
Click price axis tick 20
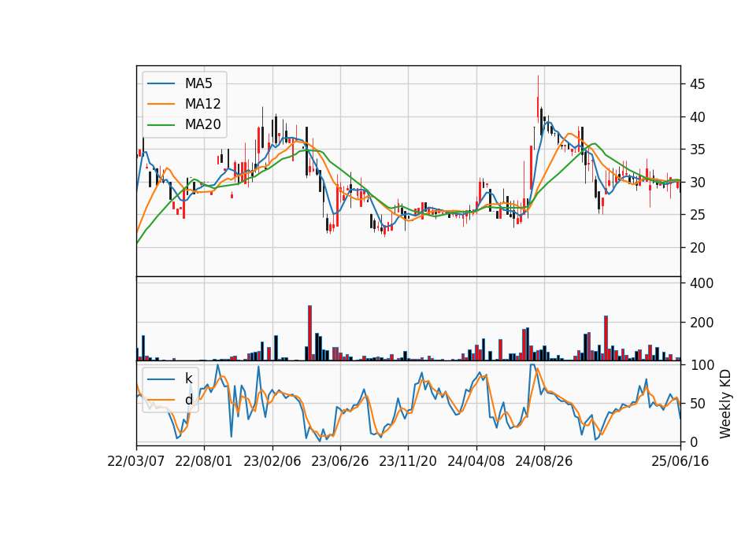click(697, 248)
